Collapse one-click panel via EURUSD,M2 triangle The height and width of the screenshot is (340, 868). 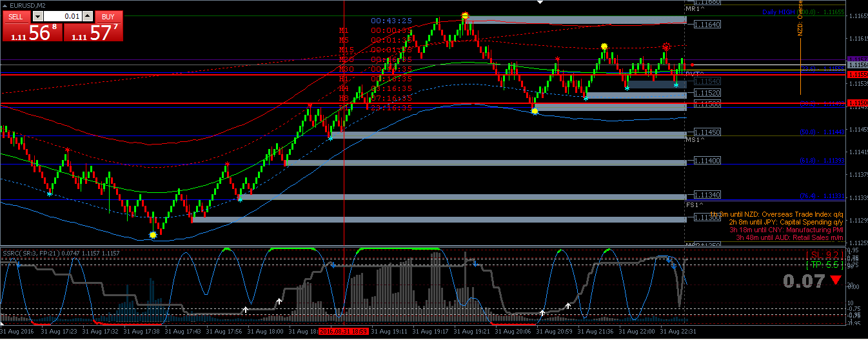point(5,5)
